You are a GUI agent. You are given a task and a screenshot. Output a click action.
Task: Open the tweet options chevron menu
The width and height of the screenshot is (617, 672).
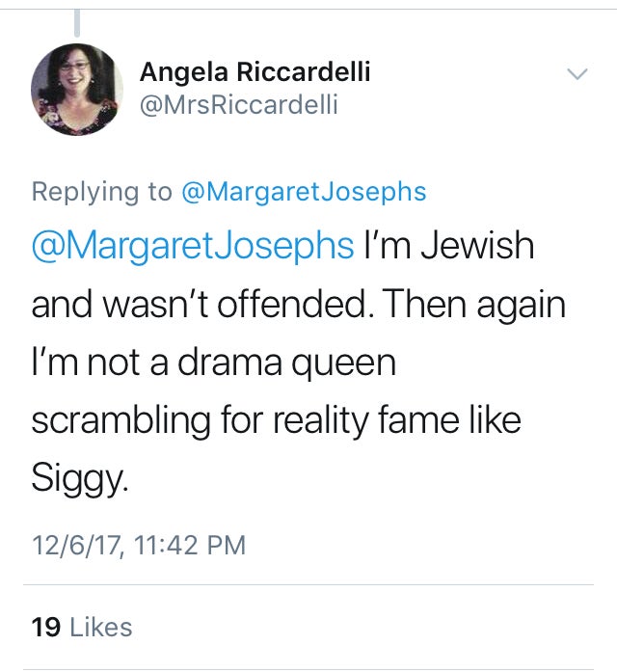click(577, 74)
